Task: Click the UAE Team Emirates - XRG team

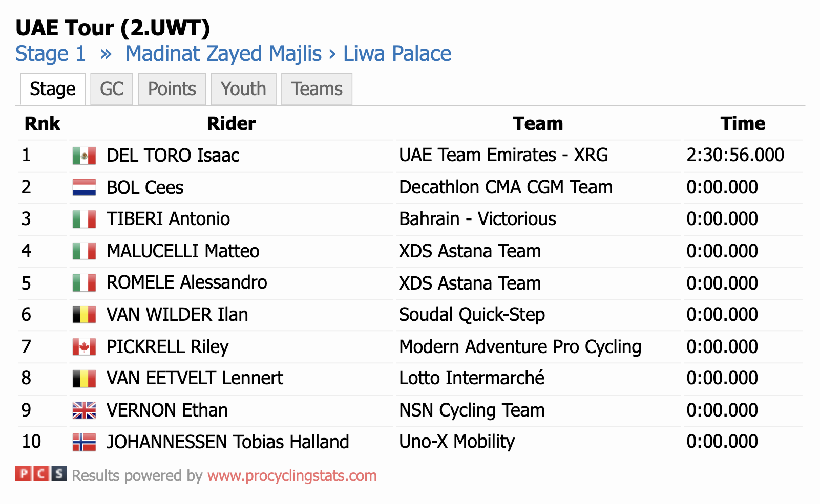Action: pyautogui.click(x=503, y=155)
